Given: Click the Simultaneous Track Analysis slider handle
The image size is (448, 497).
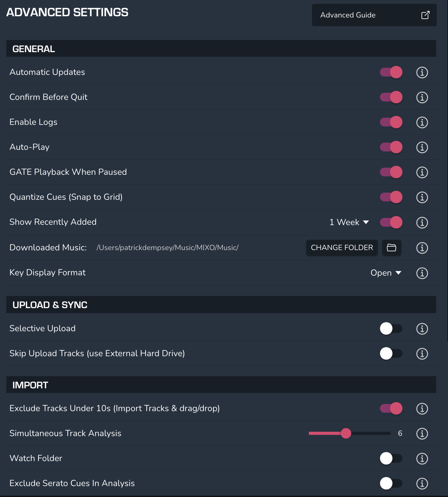Looking at the screenshot, I should pos(346,433).
